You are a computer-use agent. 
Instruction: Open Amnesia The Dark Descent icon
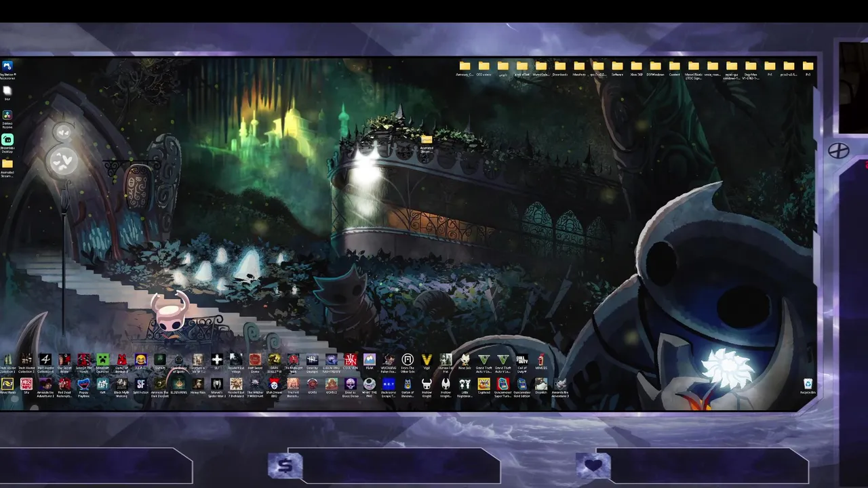click(x=160, y=387)
